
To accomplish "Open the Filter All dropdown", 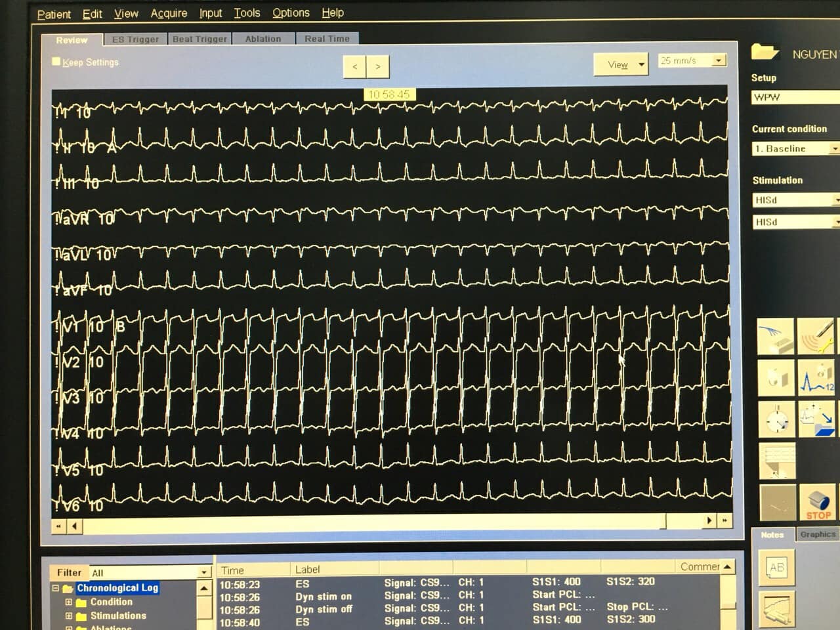I will (203, 573).
